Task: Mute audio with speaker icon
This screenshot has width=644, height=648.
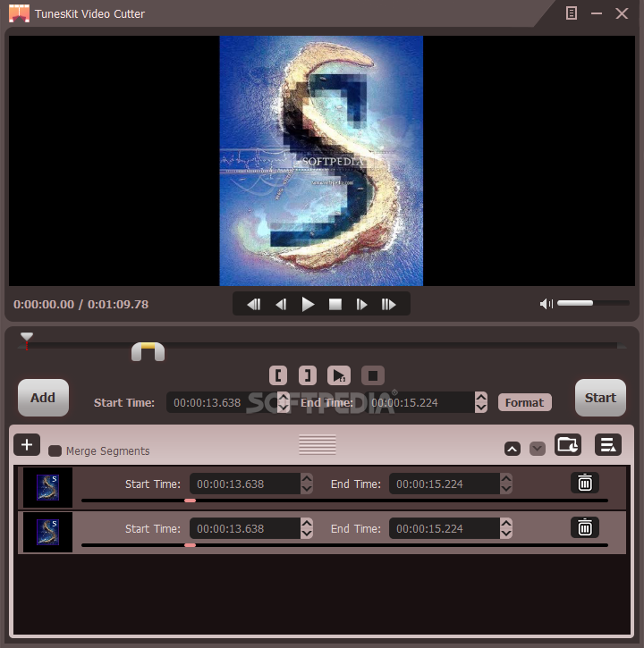Action: tap(546, 304)
